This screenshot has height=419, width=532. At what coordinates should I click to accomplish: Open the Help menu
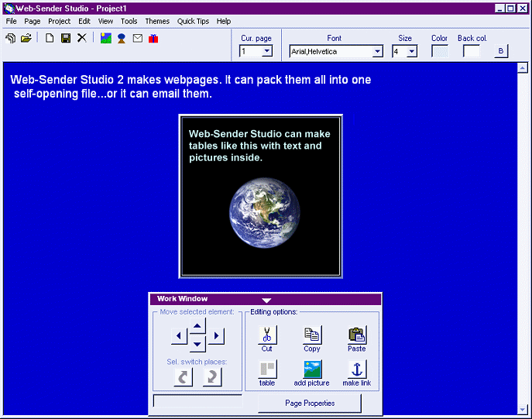[224, 21]
